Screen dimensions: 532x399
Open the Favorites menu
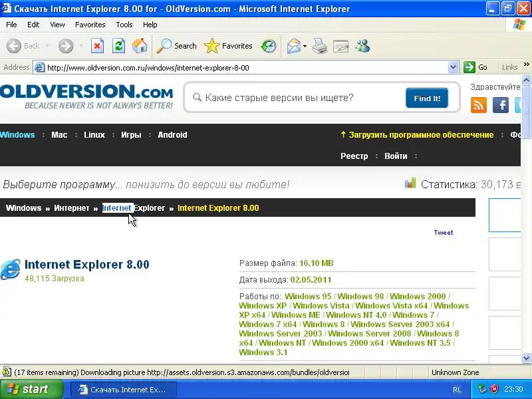click(x=90, y=25)
